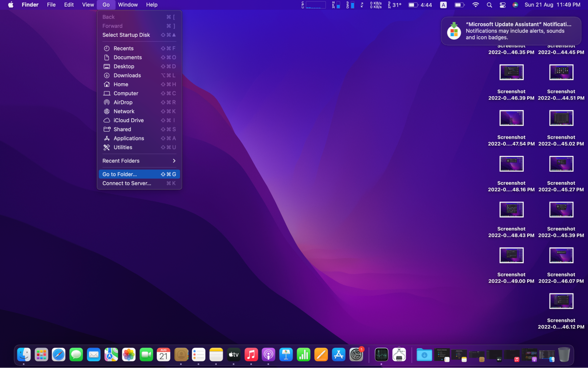Image resolution: width=588 pixels, height=368 pixels.
Task: Select Go to Folder… menu item
Action: click(139, 174)
